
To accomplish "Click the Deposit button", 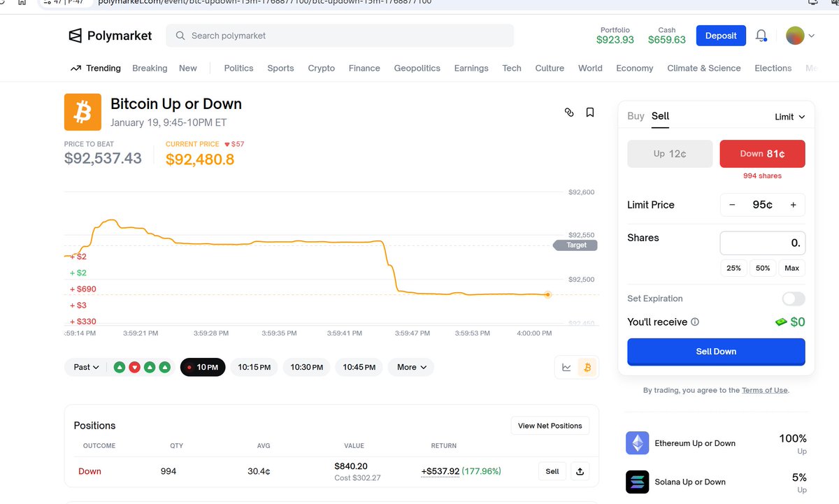I will [721, 36].
